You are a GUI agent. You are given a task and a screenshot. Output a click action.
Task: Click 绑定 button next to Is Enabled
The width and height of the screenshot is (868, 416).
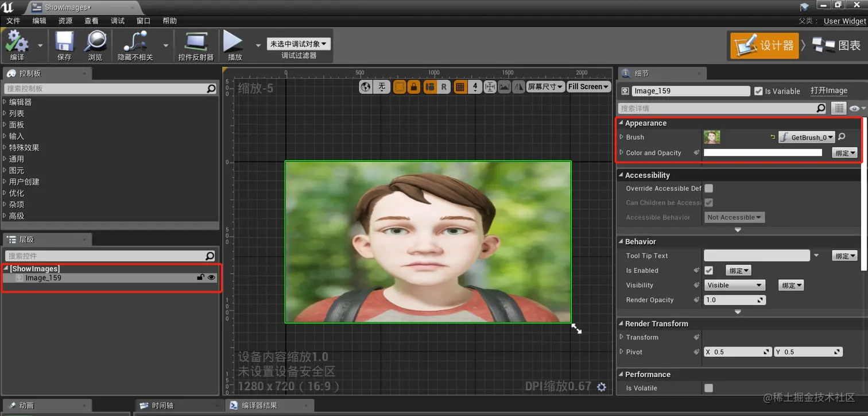click(x=739, y=271)
